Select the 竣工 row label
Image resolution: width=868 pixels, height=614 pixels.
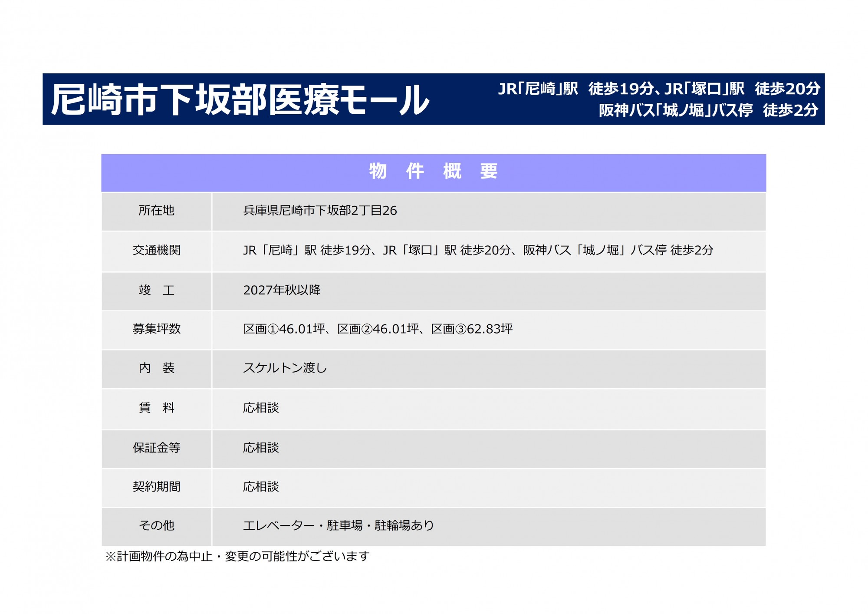pos(156,290)
